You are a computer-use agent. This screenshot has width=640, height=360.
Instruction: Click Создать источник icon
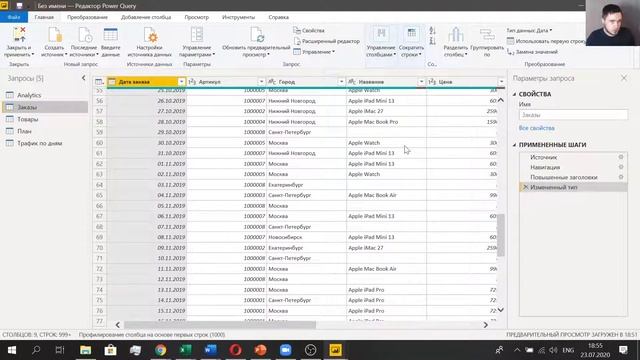pos(54,35)
